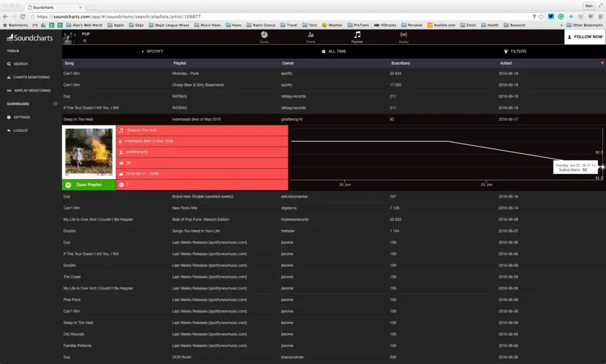Image resolution: width=606 pixels, height=364 pixels.
Task: Click the red sort arrow in table header
Action: click(x=602, y=63)
